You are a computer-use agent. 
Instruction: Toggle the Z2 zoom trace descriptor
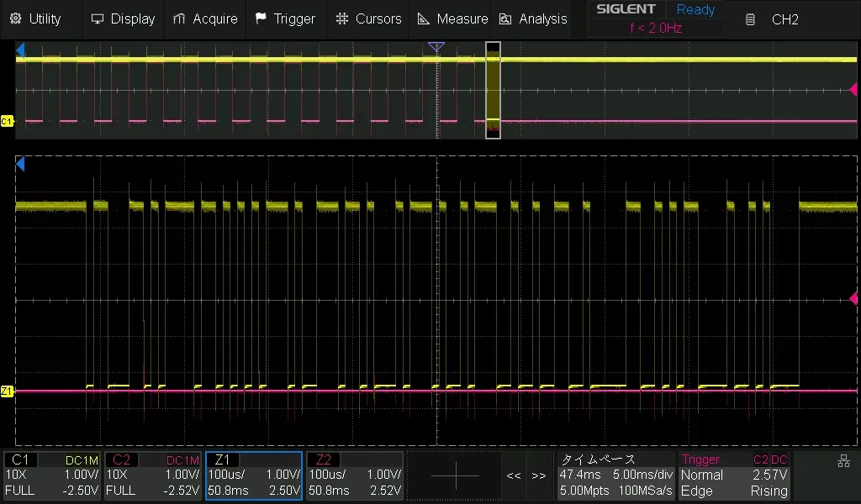(353, 475)
